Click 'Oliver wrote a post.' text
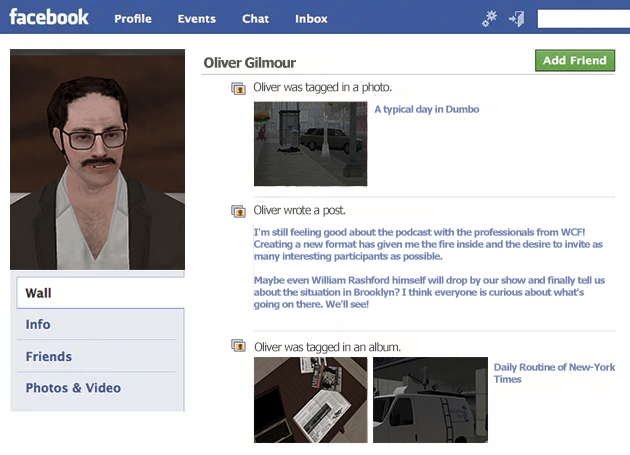 299,210
